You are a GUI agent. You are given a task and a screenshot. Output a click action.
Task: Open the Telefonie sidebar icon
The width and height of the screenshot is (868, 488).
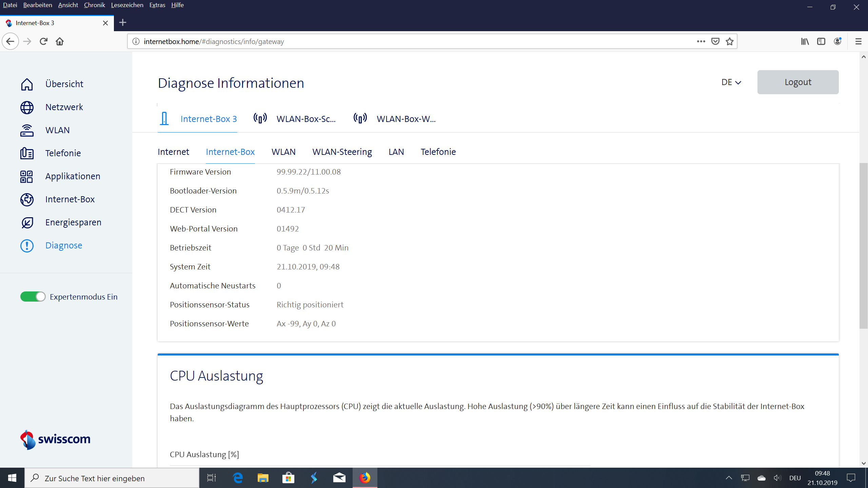point(26,153)
